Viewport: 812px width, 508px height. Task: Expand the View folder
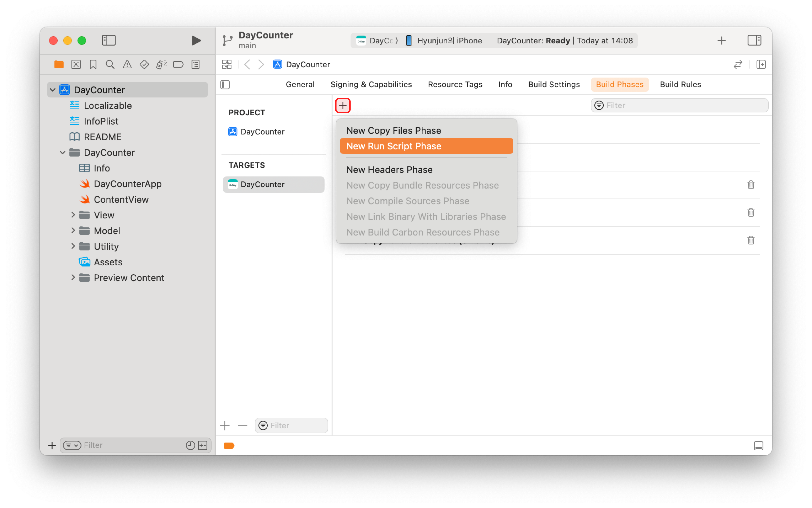[x=73, y=215]
